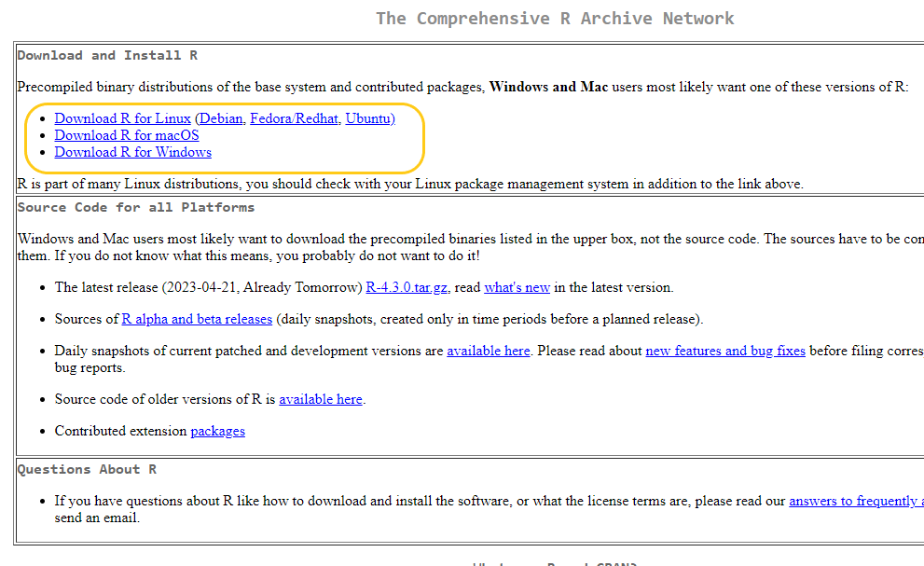924x566 pixels.
Task: Browse contributed extension packages link
Action: tap(217, 431)
